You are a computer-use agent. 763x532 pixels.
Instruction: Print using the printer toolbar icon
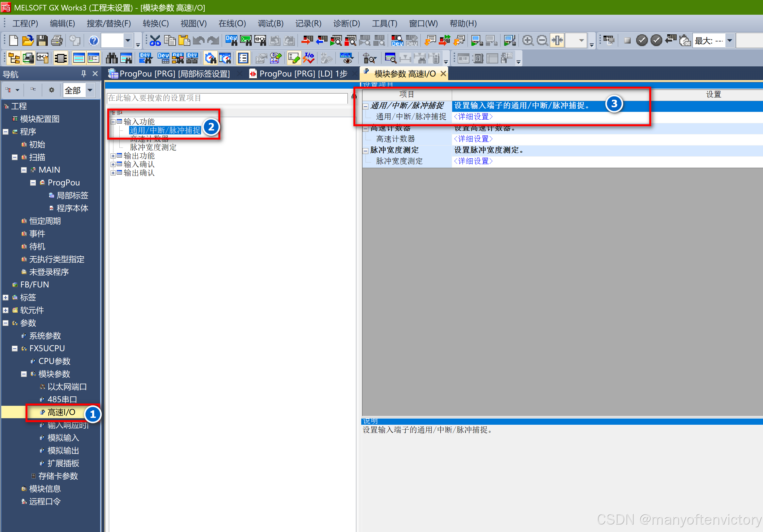[57, 41]
